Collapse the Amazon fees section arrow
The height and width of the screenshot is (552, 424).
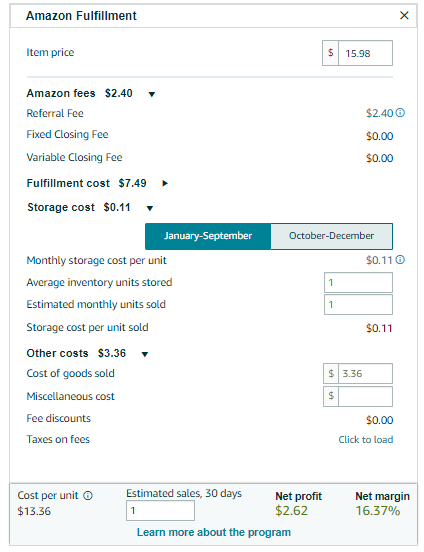coord(152,94)
